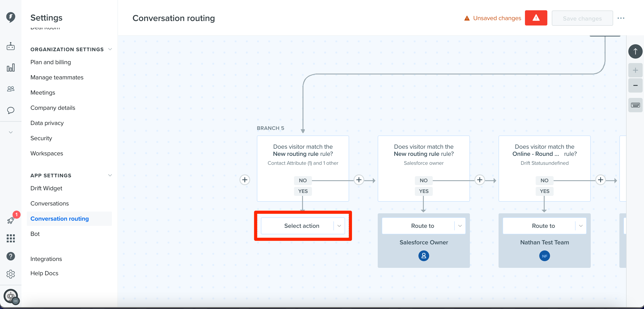Click the Salesforce Owner label

(x=424, y=242)
